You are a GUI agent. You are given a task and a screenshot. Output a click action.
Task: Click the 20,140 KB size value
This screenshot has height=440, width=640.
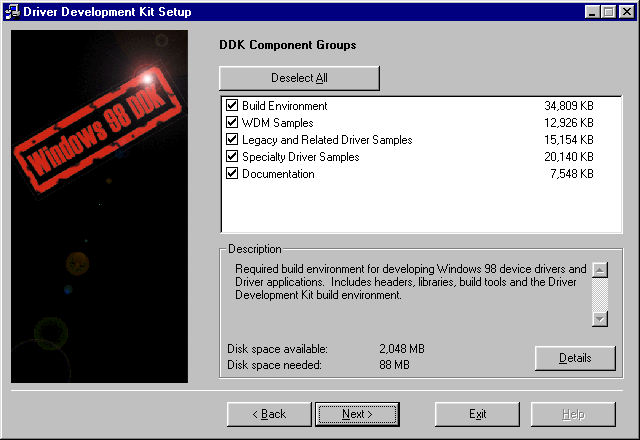(x=569, y=157)
